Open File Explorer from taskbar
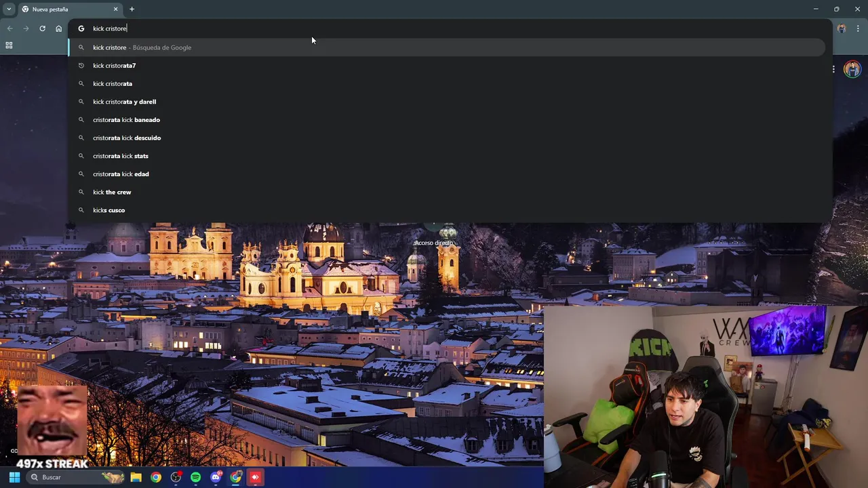This screenshot has height=488, width=868. pyautogui.click(x=136, y=477)
